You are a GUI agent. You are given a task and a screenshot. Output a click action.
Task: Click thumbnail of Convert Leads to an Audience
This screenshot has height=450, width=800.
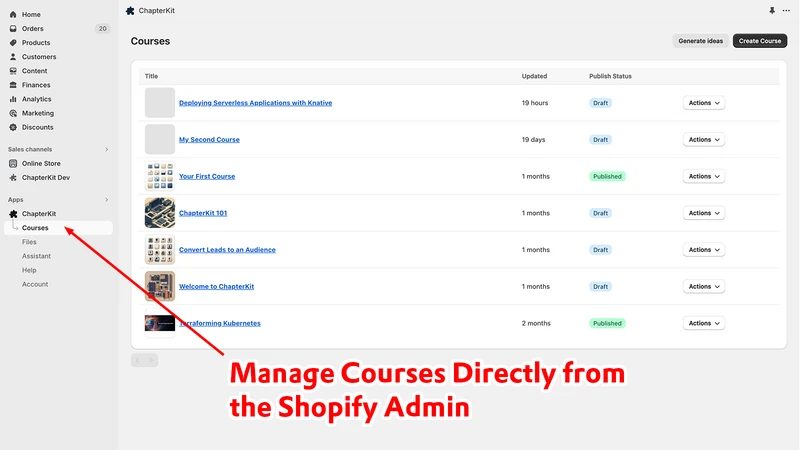pyautogui.click(x=160, y=250)
